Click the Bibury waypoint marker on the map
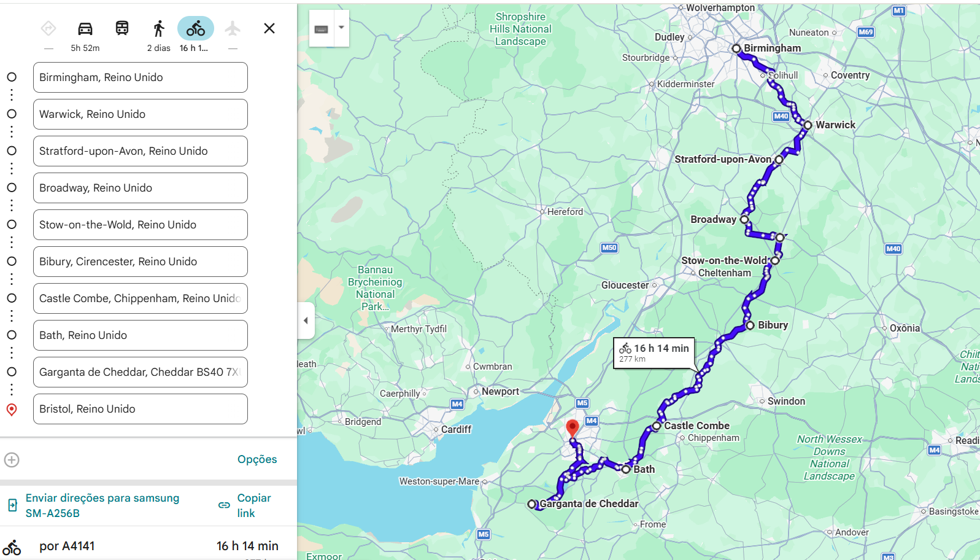Viewport: 980px width, 560px height. 750,325
